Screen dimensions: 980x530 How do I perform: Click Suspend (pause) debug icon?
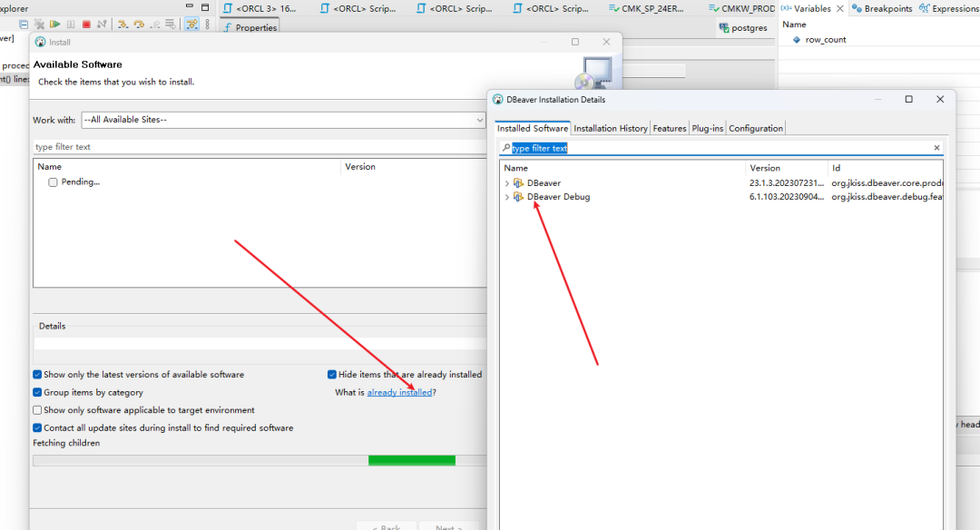[71, 25]
